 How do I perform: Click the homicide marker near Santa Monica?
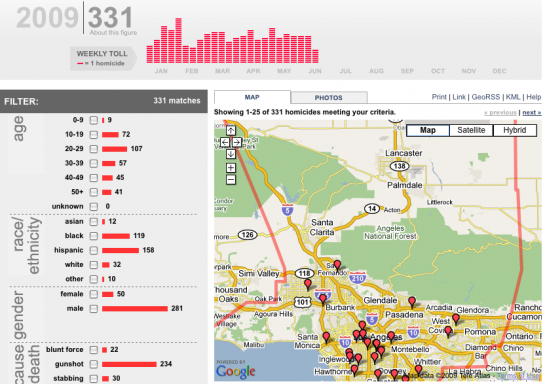326,337
